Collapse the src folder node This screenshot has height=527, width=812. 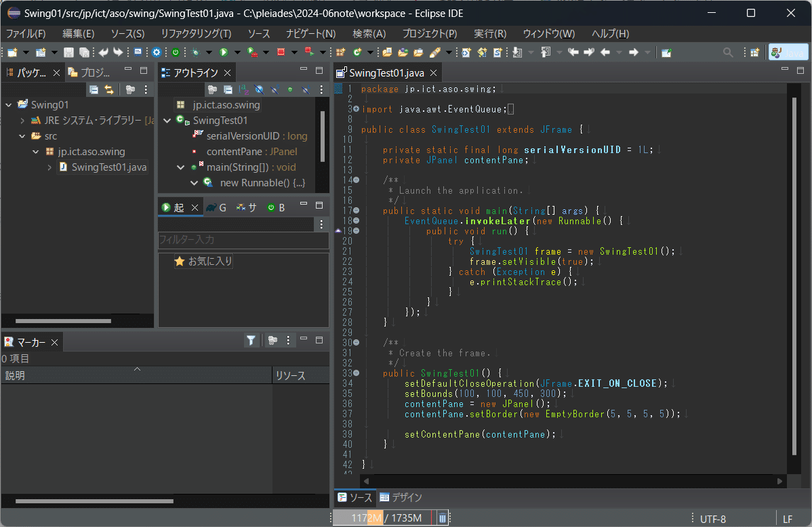(22, 136)
